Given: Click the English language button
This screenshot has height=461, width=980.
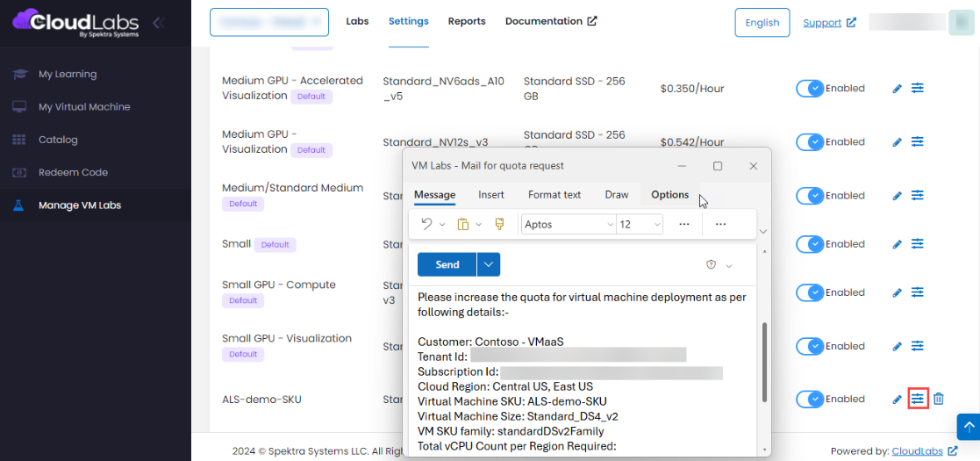Looking at the screenshot, I should (x=762, y=23).
